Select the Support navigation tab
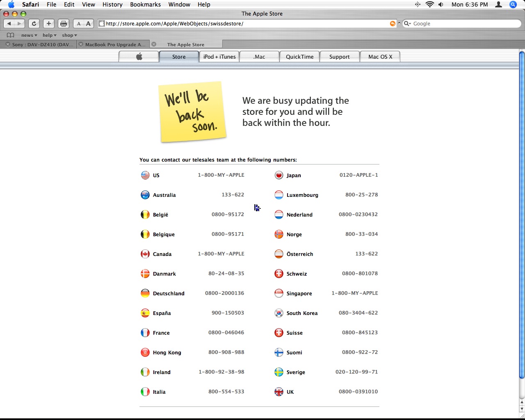The image size is (525, 420). (340, 57)
